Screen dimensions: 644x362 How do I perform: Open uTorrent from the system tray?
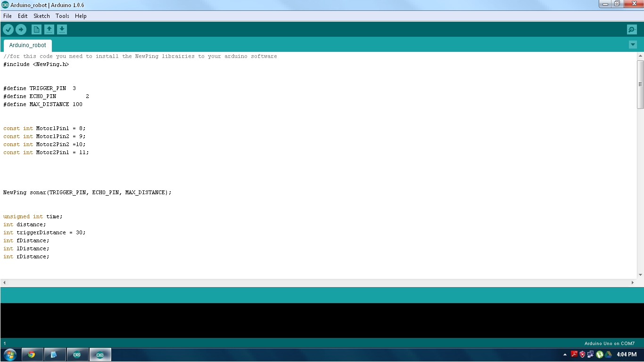600,354
